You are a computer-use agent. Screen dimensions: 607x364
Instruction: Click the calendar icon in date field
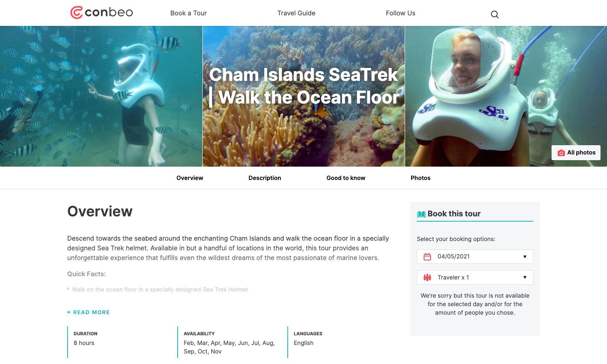pos(427,257)
